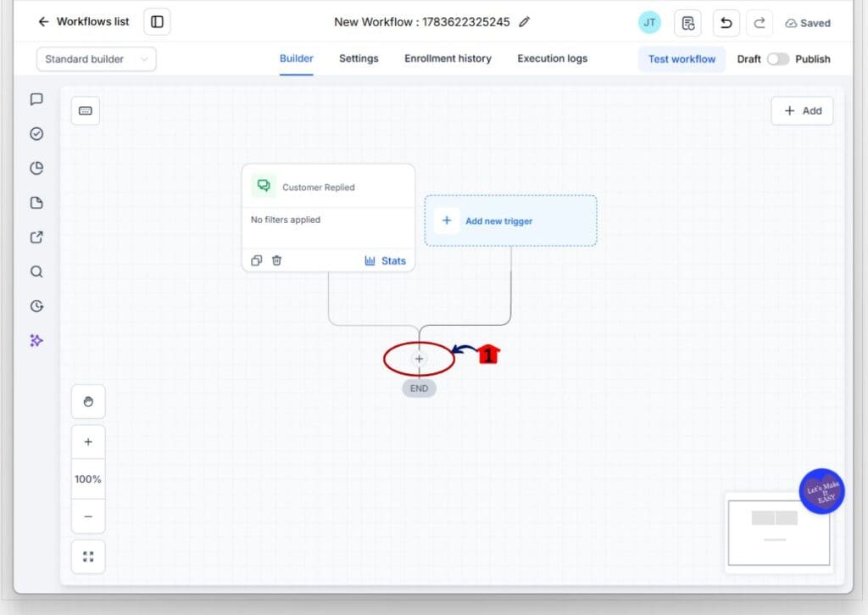Toggle the Draft/Publish switch
Image resolution: width=868 pixels, height=615 pixels.
coord(778,59)
